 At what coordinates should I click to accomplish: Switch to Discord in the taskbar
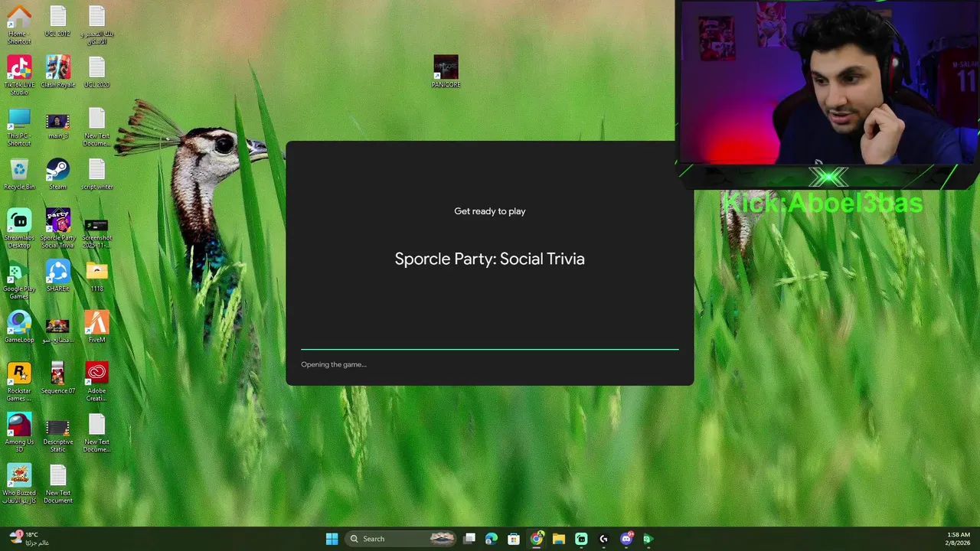point(626,539)
